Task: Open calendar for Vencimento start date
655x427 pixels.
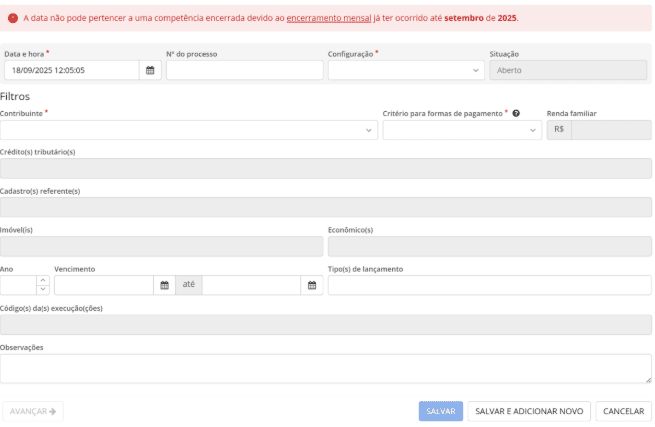Action: [165, 285]
